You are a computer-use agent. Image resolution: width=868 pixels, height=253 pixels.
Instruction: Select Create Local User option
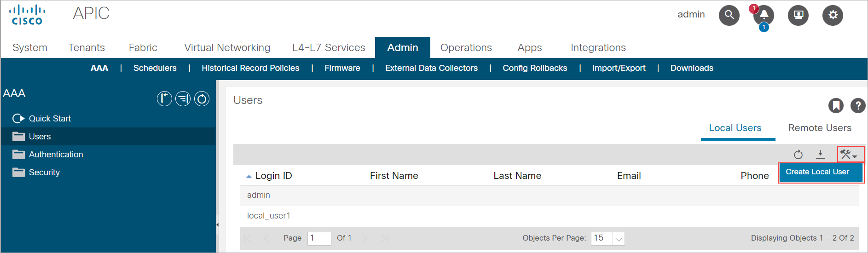pyautogui.click(x=817, y=172)
